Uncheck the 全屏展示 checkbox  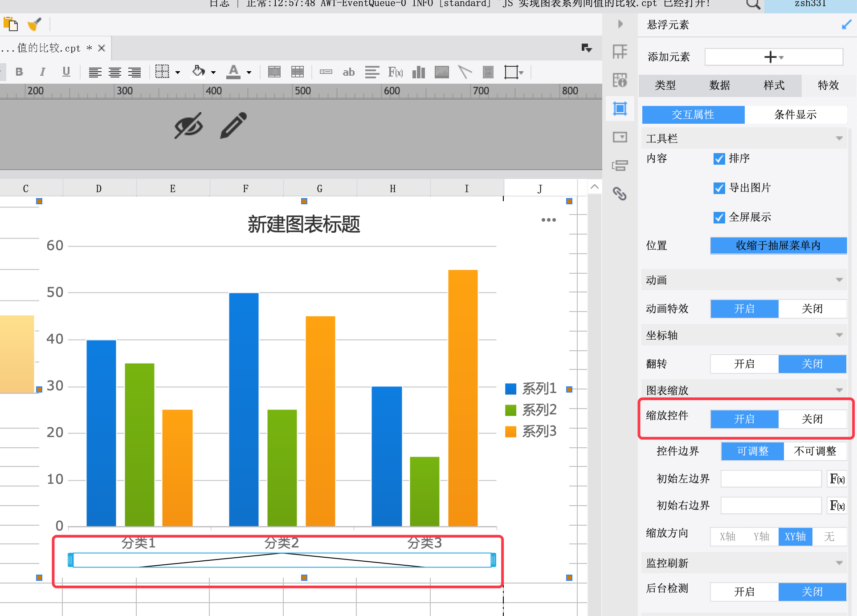point(719,217)
